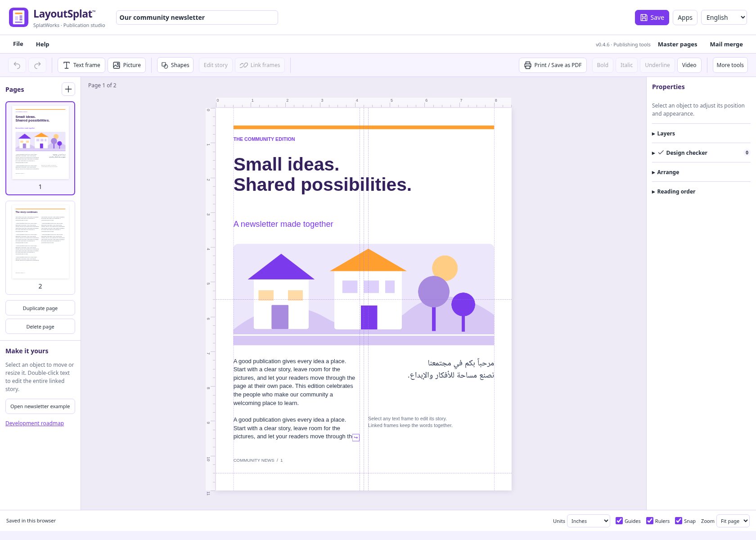The height and width of the screenshot is (540, 756).
Task: Click the linked-frame overflow icon on text
Action: 356,437
